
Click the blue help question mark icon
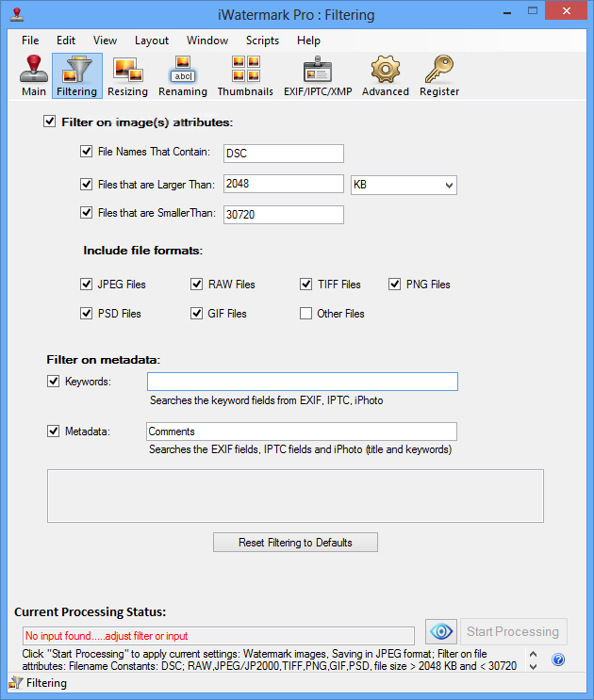point(558,659)
